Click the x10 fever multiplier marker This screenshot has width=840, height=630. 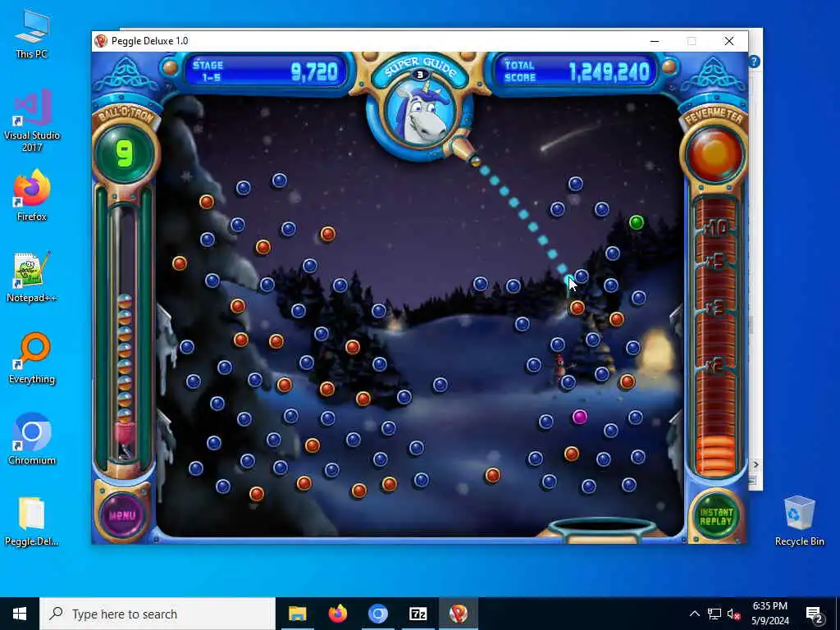click(715, 229)
